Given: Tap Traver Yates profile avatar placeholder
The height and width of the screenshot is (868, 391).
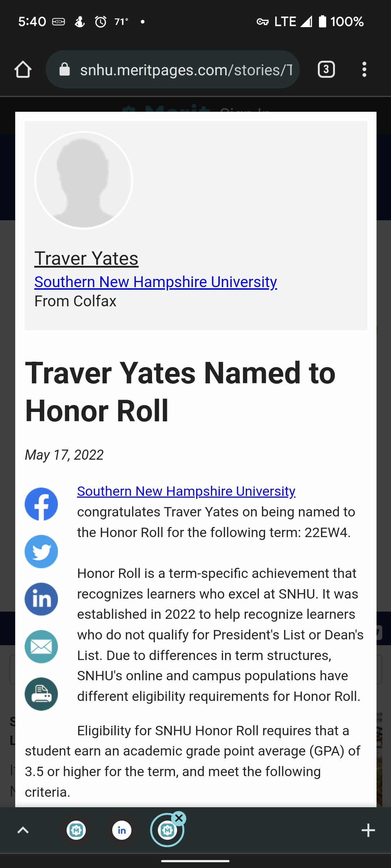Looking at the screenshot, I should point(84,180).
